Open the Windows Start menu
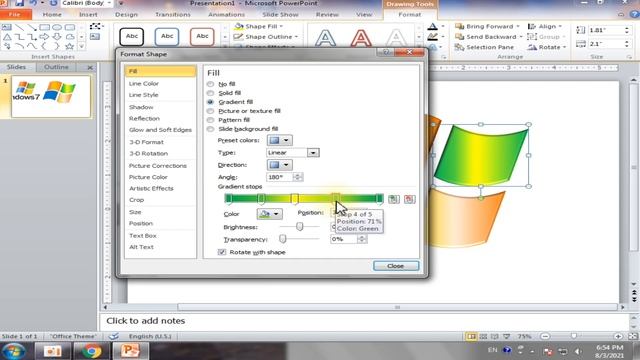The height and width of the screenshot is (360, 640). [14, 351]
